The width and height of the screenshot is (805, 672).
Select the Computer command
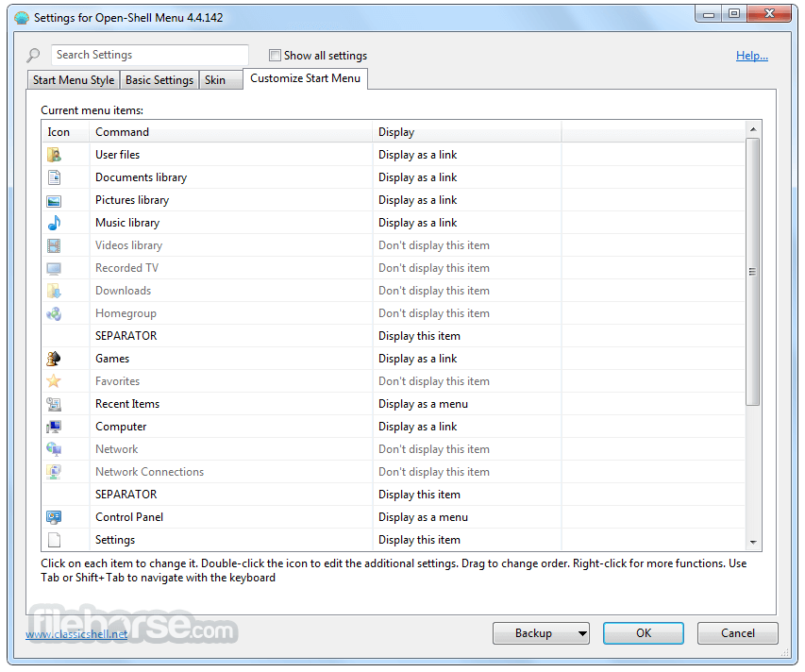click(x=121, y=427)
